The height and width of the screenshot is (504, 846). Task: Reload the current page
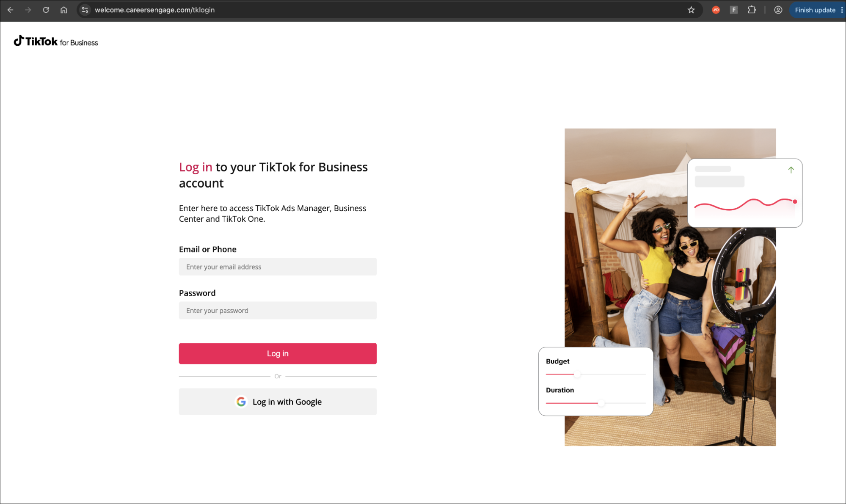tap(46, 10)
